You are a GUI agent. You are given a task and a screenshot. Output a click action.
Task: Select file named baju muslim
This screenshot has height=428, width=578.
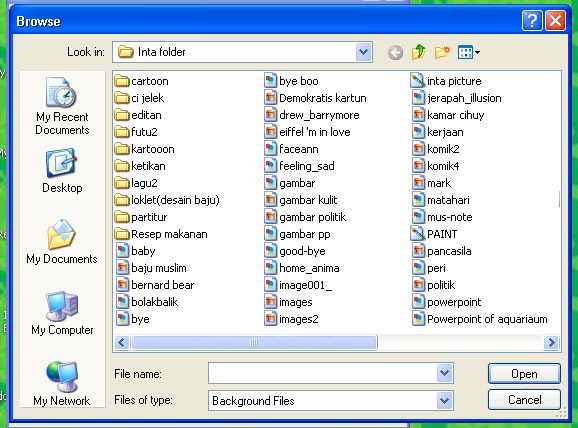click(152, 268)
